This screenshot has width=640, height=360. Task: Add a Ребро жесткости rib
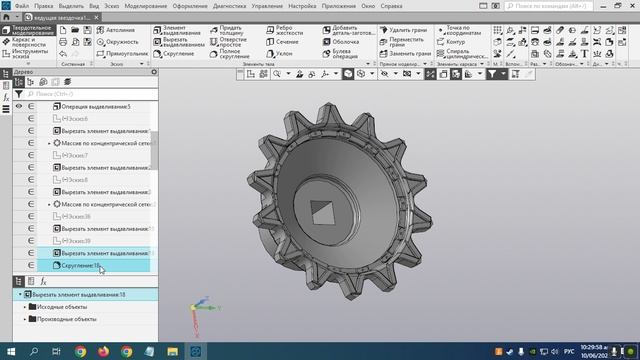pos(284,30)
